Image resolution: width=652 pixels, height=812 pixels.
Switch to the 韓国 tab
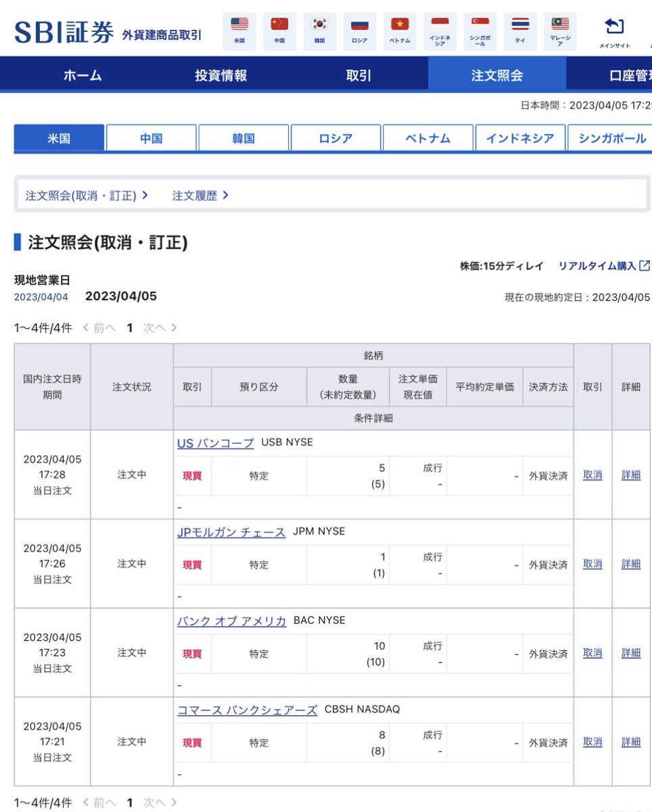click(243, 138)
